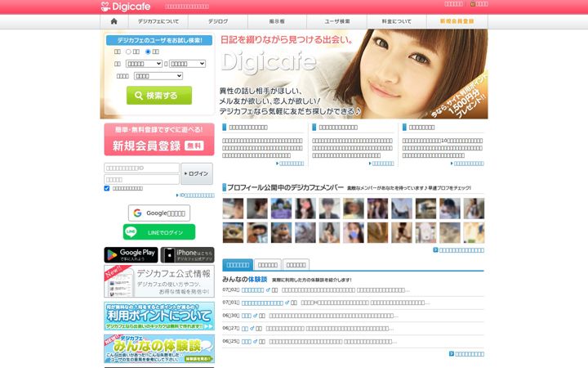Click the login ID input field

click(142, 168)
